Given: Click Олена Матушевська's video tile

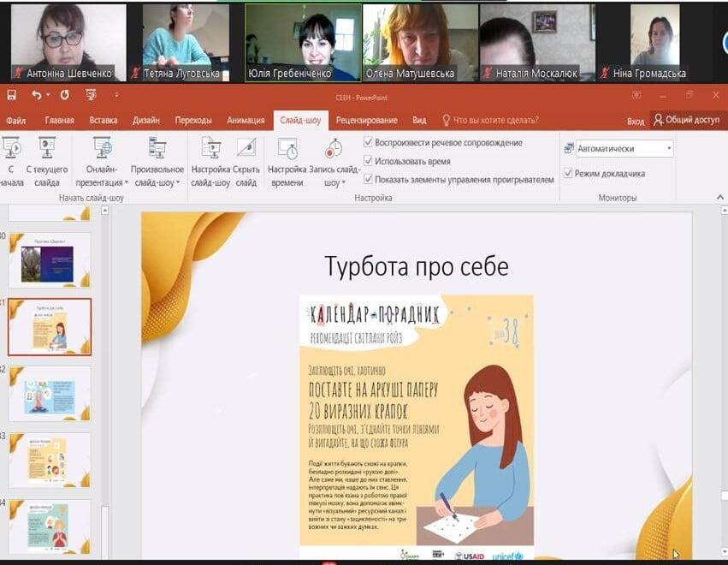Looking at the screenshot, I should (x=420, y=43).
